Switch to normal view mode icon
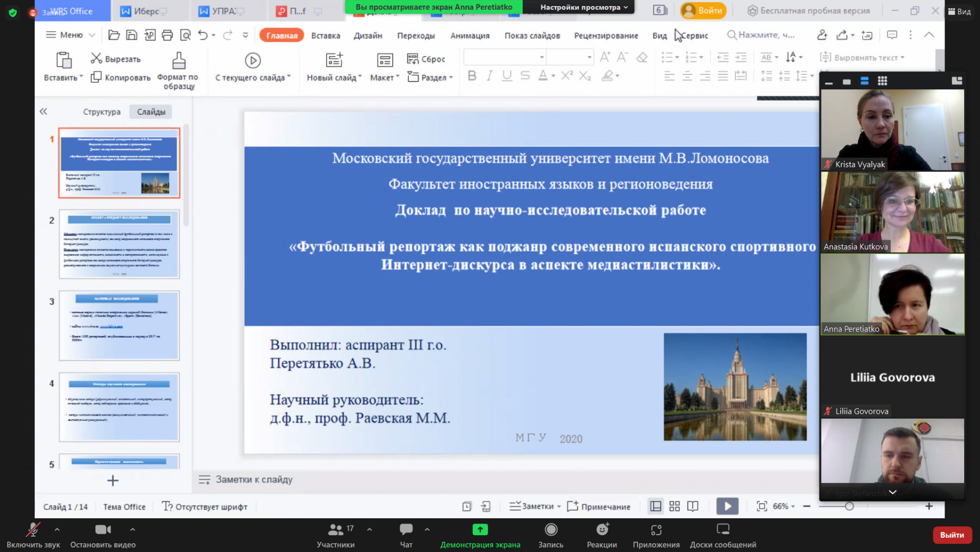The image size is (980, 552). point(656,506)
